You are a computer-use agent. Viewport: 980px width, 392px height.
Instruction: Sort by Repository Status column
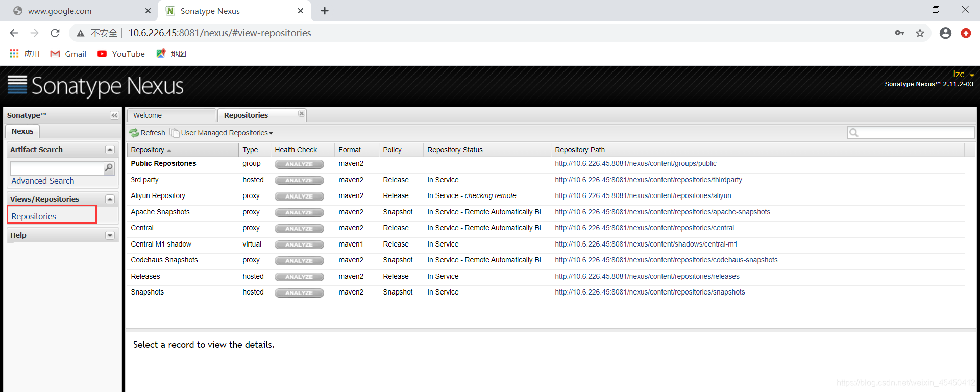click(x=487, y=150)
